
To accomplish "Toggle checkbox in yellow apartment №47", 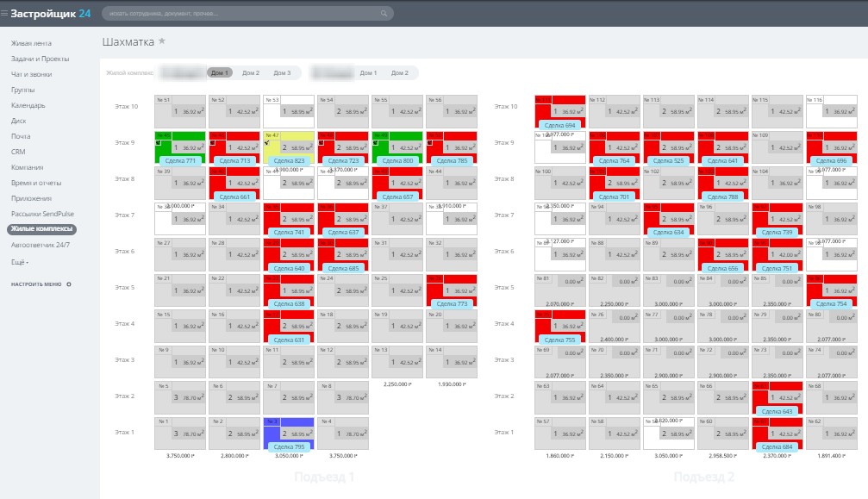I will (x=267, y=143).
